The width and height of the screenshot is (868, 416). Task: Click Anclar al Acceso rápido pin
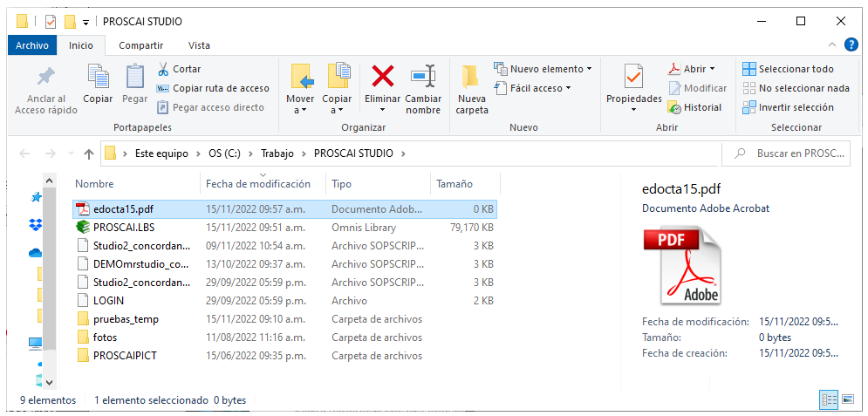tap(46, 77)
